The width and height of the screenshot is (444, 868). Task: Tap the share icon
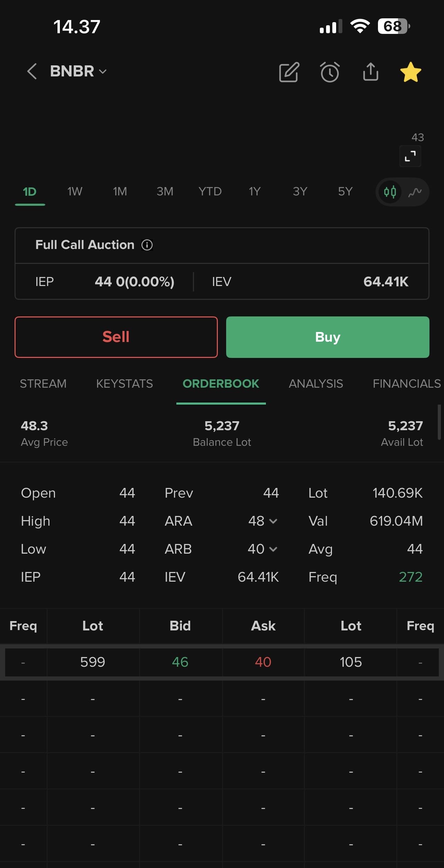coord(371,72)
